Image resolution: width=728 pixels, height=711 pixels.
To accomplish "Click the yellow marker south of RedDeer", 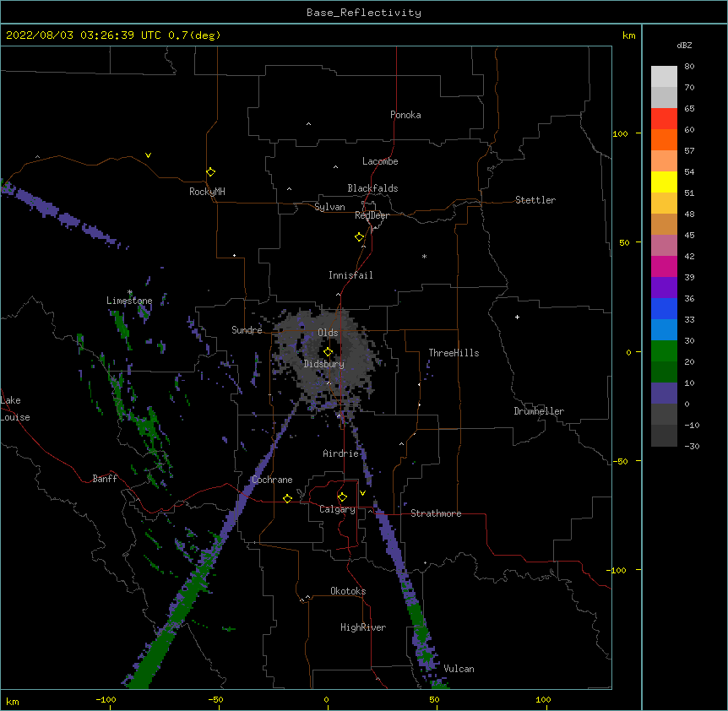I will pos(359,237).
